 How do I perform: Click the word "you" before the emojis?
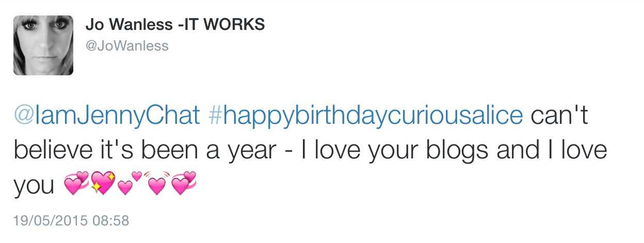click(x=34, y=186)
